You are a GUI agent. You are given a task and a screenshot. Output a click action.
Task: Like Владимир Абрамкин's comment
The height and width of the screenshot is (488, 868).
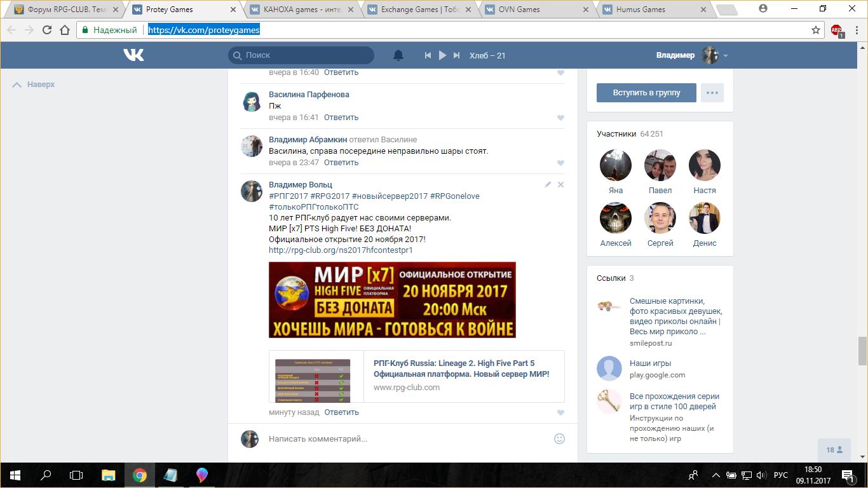pos(560,163)
